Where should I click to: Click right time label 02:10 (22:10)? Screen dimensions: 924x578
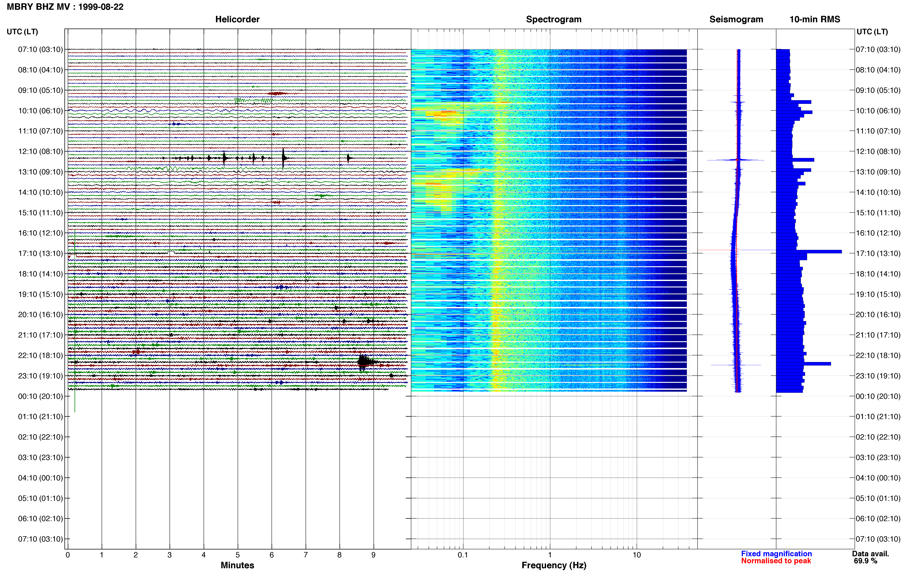(x=878, y=437)
